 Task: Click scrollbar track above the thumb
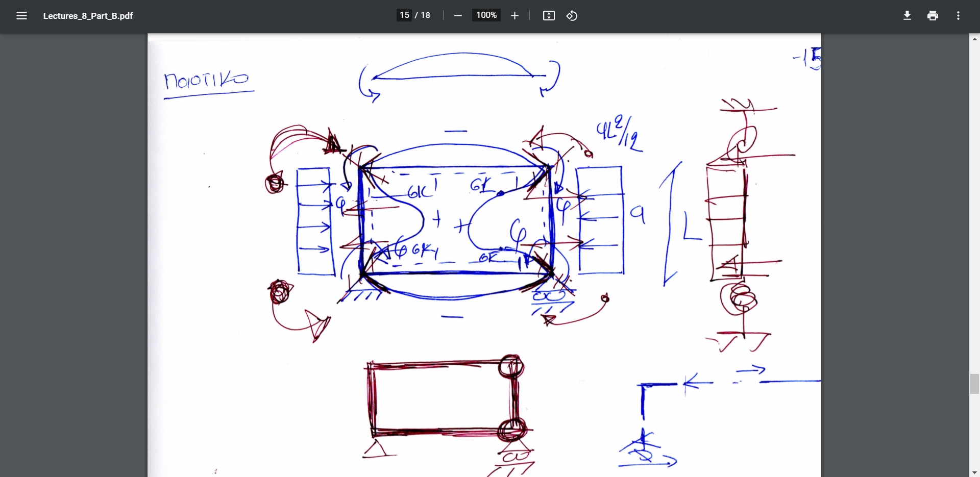pyautogui.click(x=974, y=204)
